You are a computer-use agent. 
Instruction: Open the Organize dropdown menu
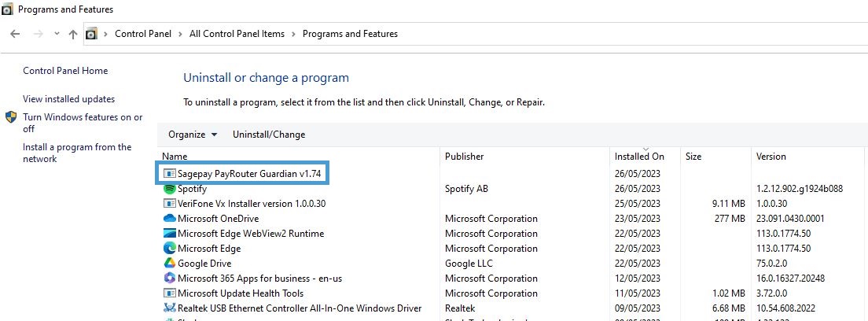coord(193,135)
